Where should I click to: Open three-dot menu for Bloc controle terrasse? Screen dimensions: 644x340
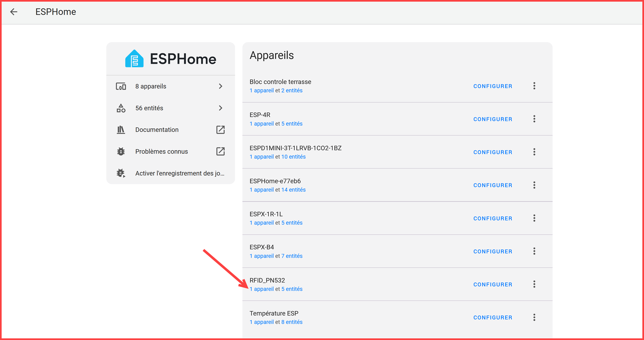tap(534, 86)
